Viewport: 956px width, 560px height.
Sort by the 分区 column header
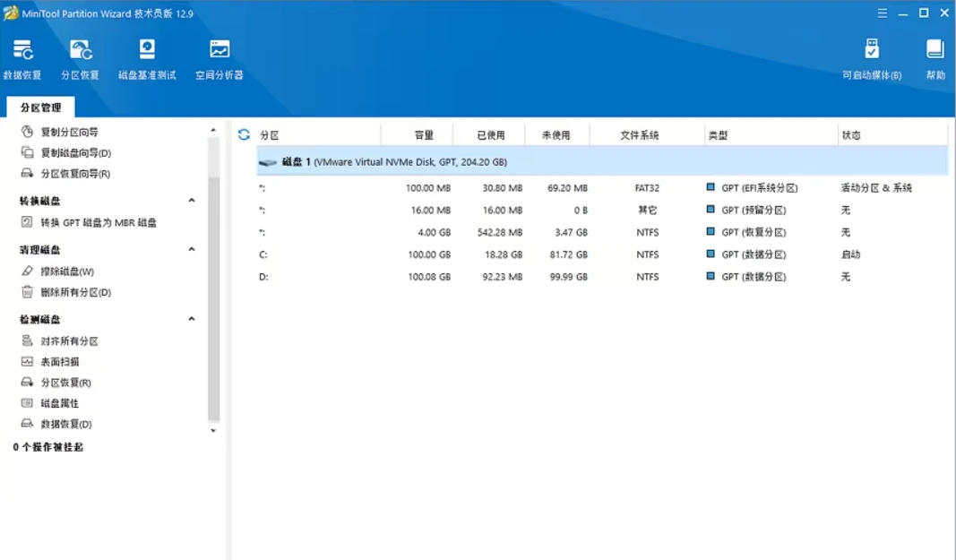click(x=270, y=135)
